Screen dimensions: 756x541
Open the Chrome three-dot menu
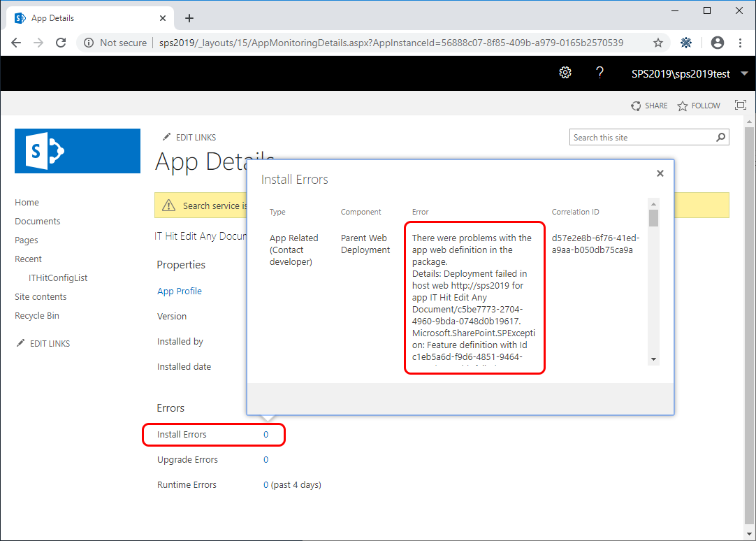pos(740,43)
